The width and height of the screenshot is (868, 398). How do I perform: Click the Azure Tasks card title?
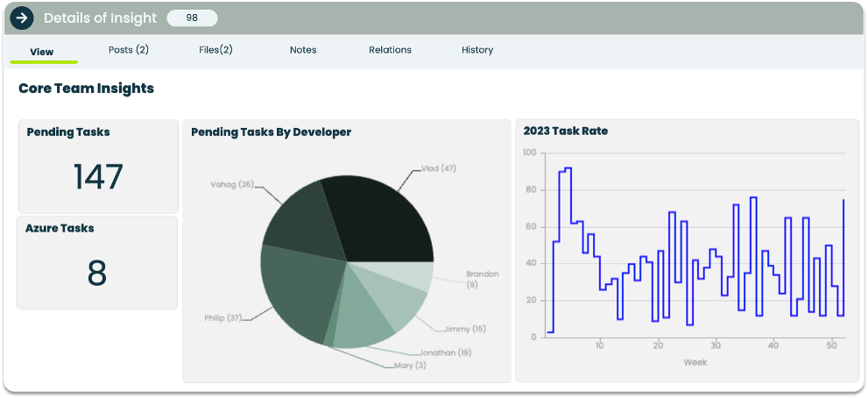(x=60, y=228)
